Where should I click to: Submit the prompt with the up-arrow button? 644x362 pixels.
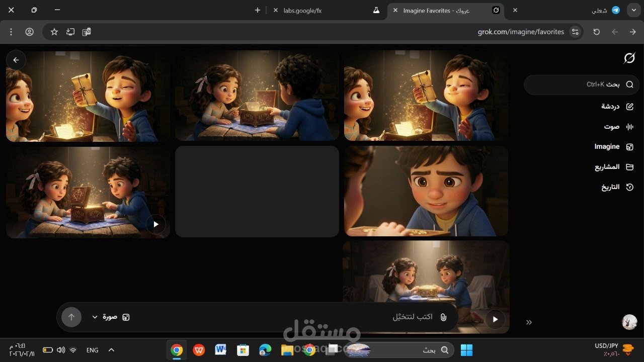71,317
